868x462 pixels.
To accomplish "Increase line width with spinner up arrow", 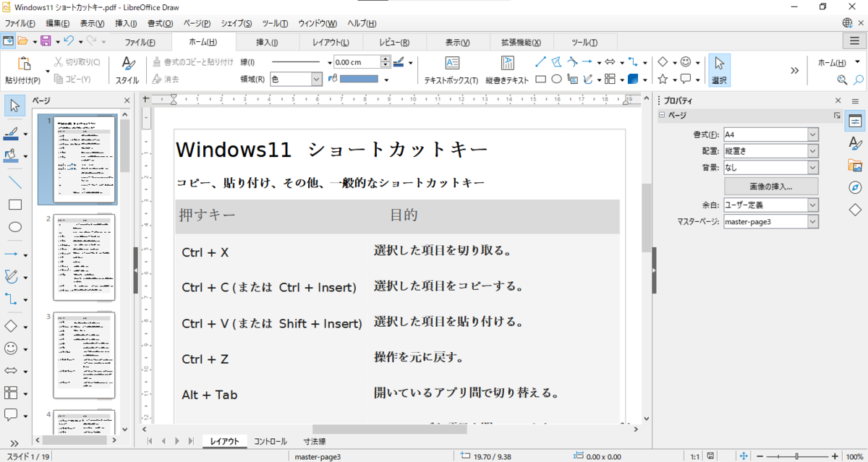I will pos(385,59).
